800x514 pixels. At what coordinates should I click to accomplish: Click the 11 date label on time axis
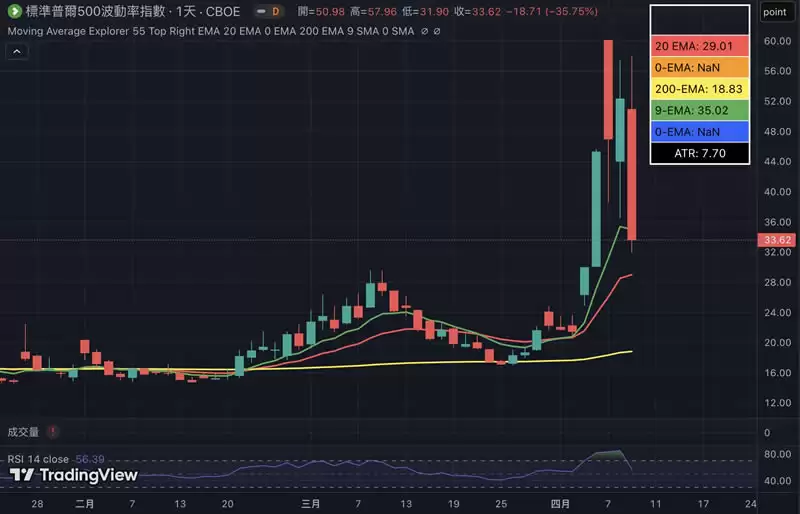(x=656, y=504)
